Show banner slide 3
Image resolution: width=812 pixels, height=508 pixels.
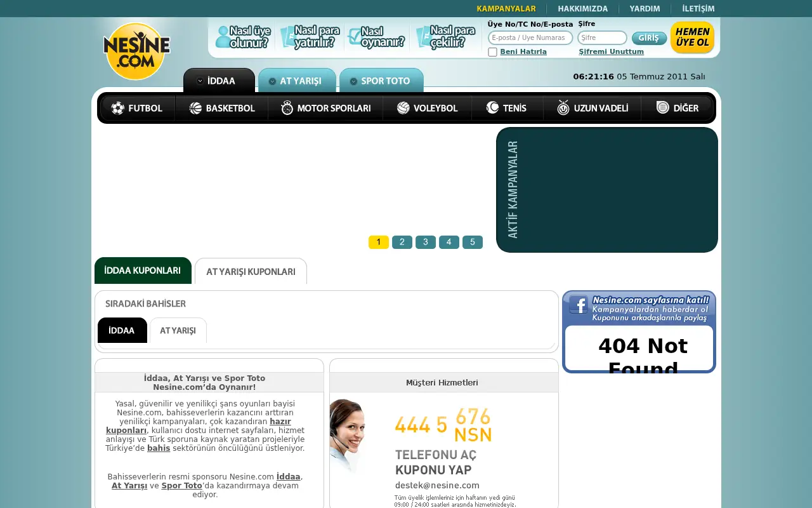[426, 242]
